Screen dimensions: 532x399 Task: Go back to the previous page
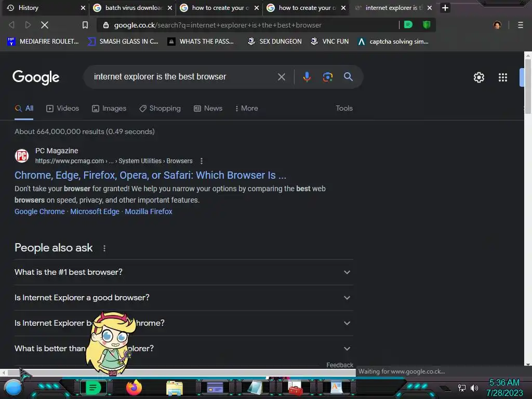11,25
